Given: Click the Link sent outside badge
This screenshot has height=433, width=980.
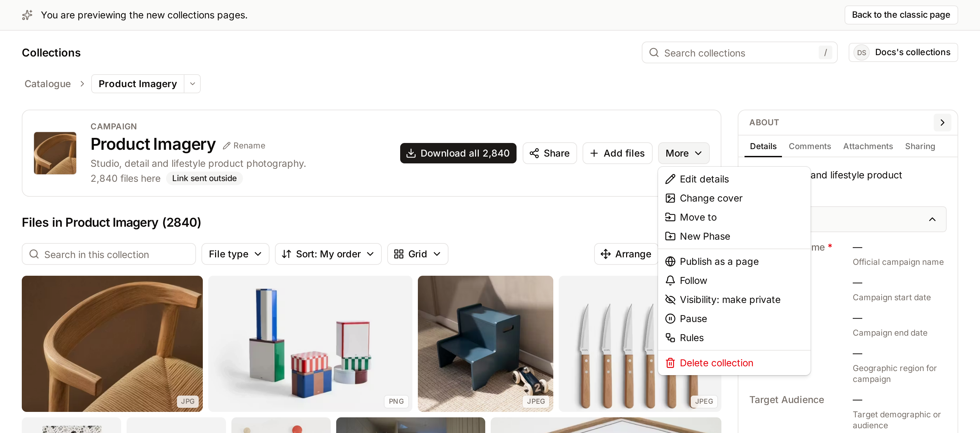Looking at the screenshot, I should [204, 178].
